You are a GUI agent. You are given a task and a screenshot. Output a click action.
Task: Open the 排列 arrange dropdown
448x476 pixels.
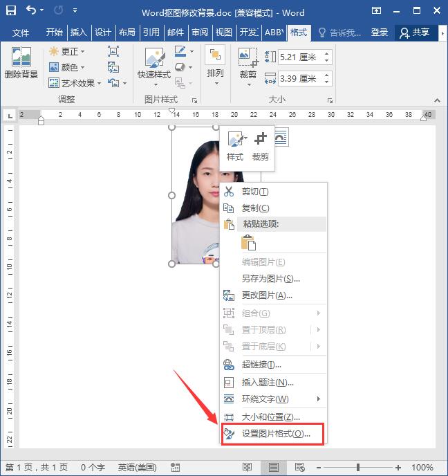click(215, 65)
